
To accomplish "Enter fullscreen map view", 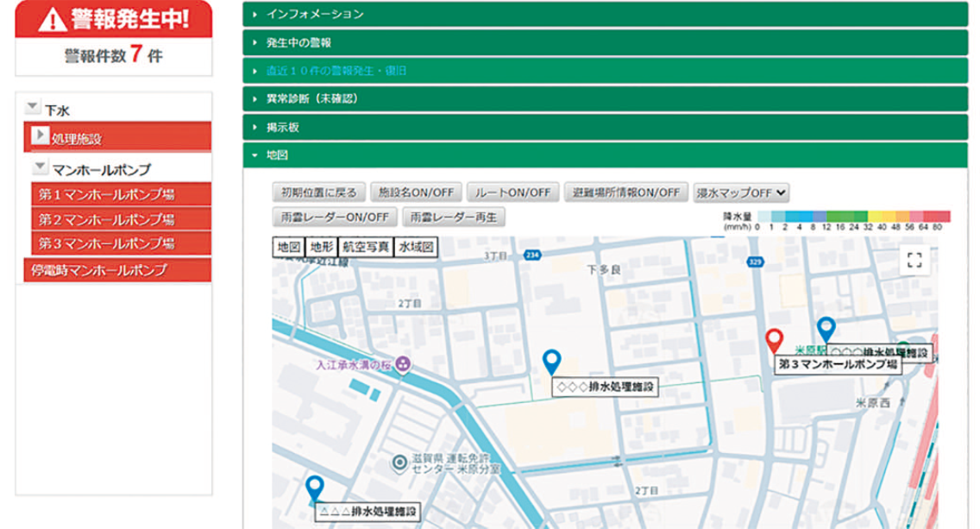I will coord(915,258).
